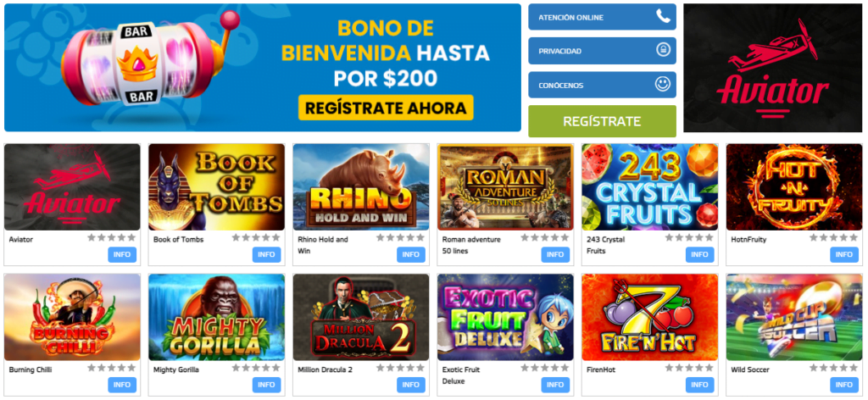This screenshot has width=868, height=400.
Task: Open the Fire'n'Hot game thumbnail
Action: tap(650, 317)
